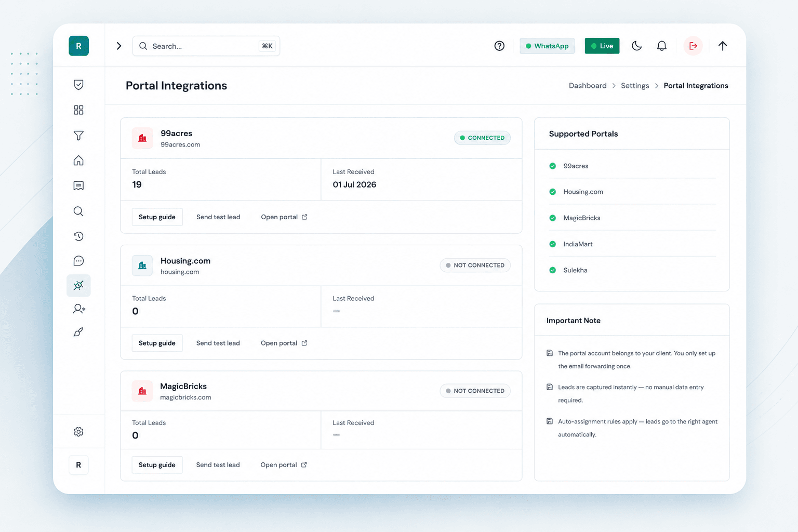The height and width of the screenshot is (532, 798).
Task: Expand the sidebar with the chevron arrow
Action: (x=119, y=46)
